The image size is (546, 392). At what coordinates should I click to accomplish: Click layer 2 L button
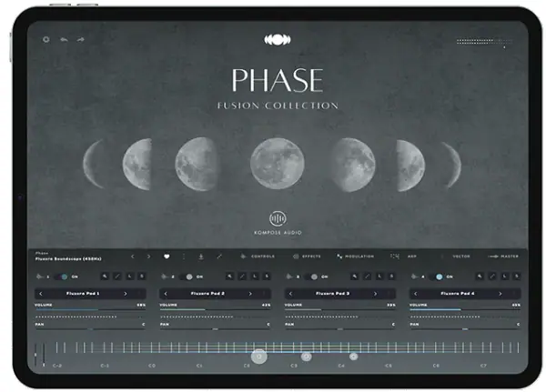click(255, 276)
